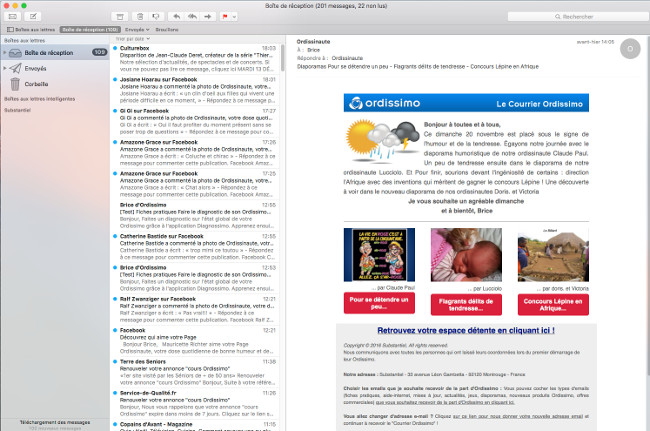Viewport: 650px width, 431px height.
Task: Select the Boîte de réception favorites tab
Action: coord(90,29)
